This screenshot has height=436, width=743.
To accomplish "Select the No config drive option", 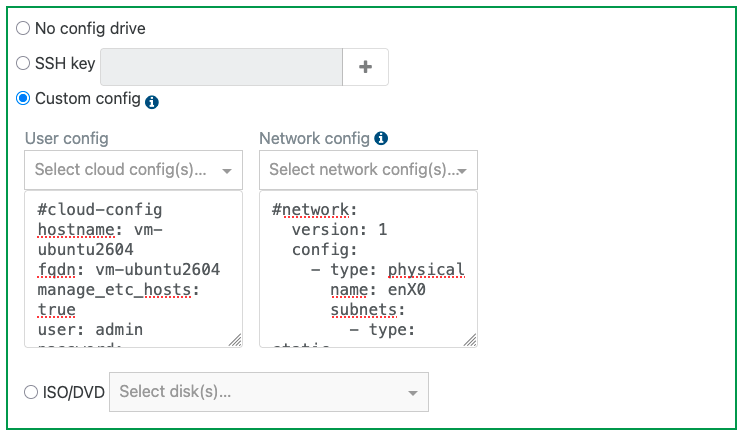I will point(23,28).
